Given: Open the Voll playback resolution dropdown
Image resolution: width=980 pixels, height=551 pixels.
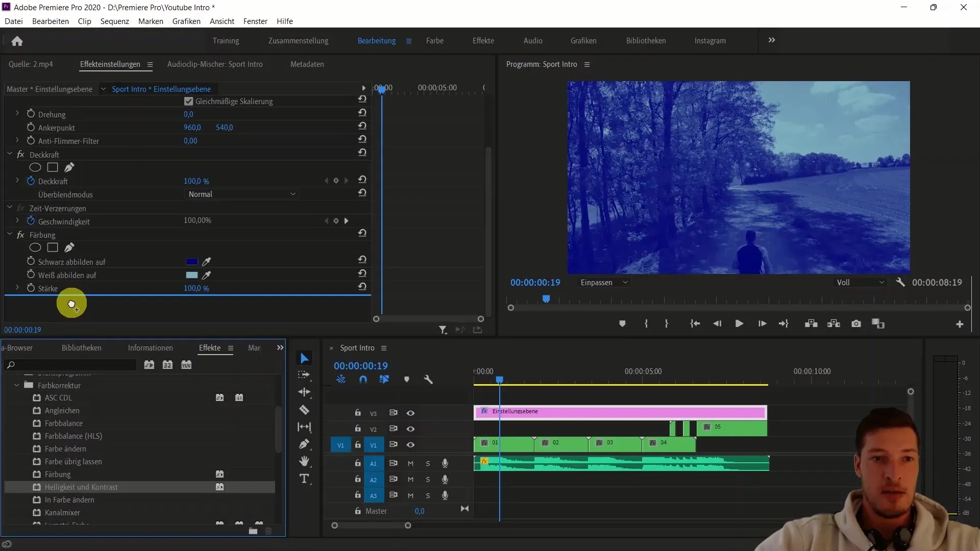Looking at the screenshot, I should click(x=860, y=283).
